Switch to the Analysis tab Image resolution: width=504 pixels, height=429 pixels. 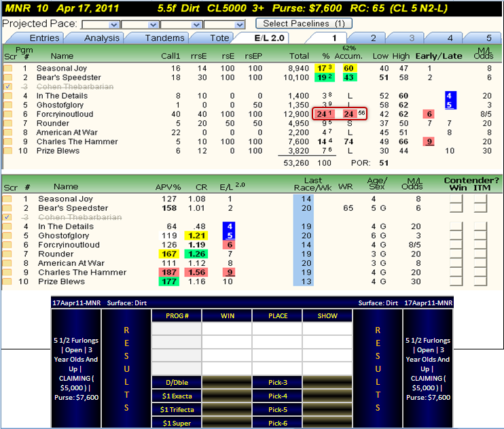102,38
